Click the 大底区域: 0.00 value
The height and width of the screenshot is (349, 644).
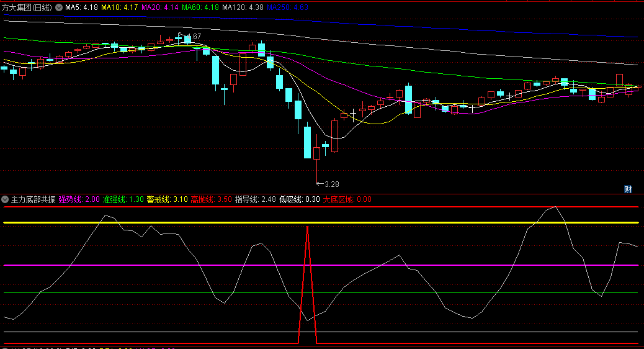347,200
